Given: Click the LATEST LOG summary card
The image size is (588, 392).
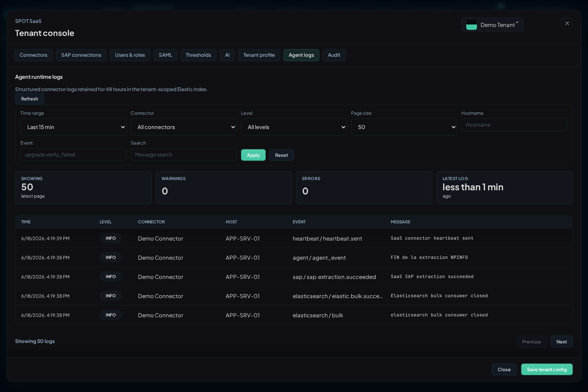Looking at the screenshot, I should coord(505,187).
